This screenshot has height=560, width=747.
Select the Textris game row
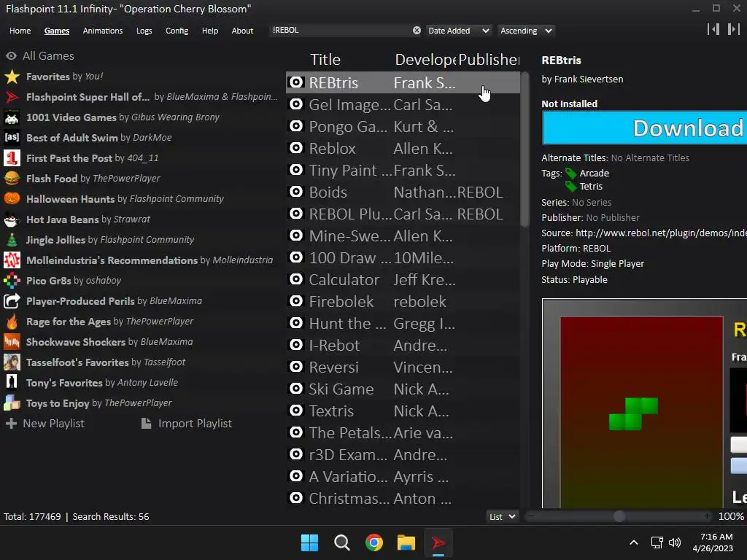point(403,411)
